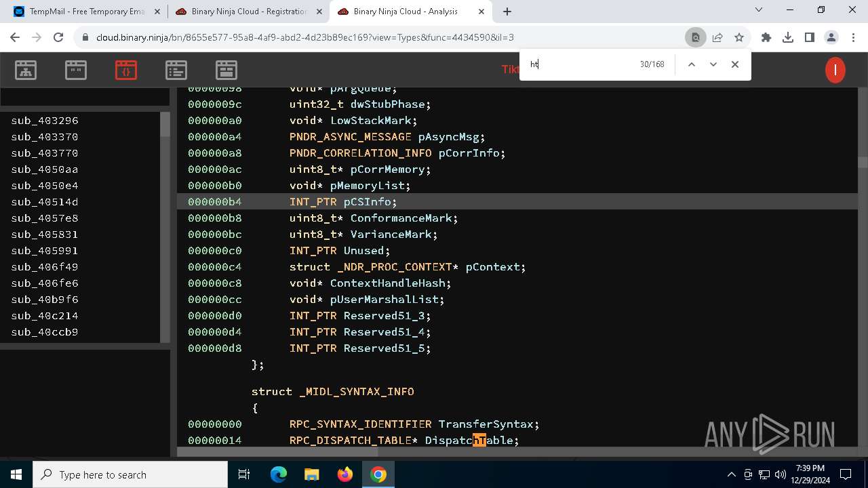
Task: Open Task View on taskbar
Action: (x=244, y=474)
